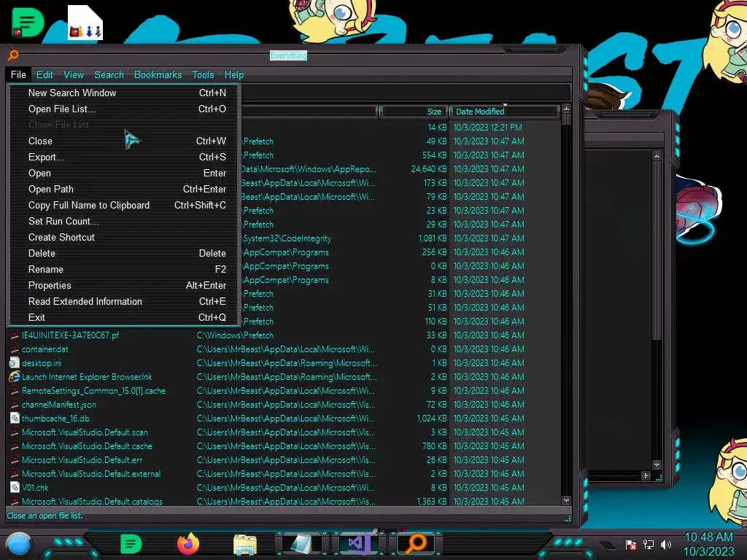This screenshot has width=747, height=560.
Task: Select Open (Enter) in the File menu
Action: pos(124,174)
